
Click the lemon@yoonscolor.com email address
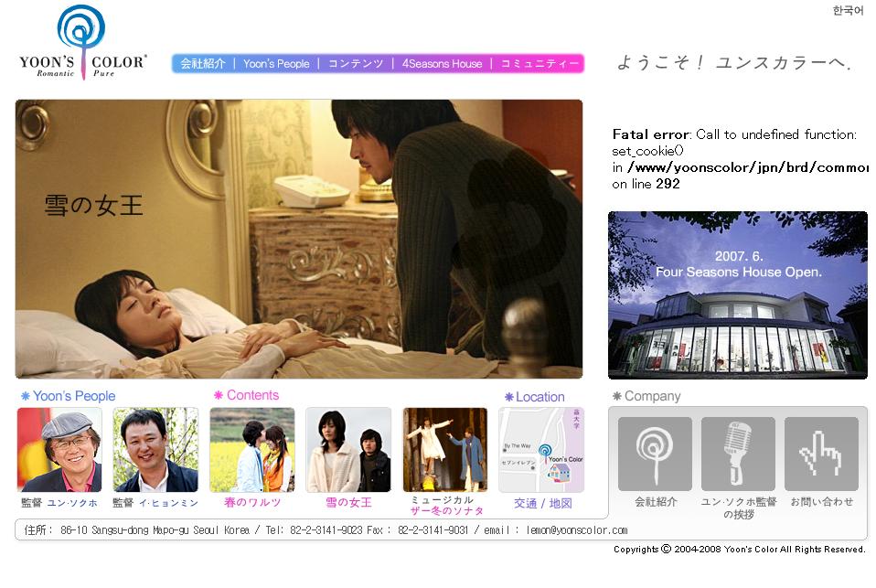click(x=577, y=529)
